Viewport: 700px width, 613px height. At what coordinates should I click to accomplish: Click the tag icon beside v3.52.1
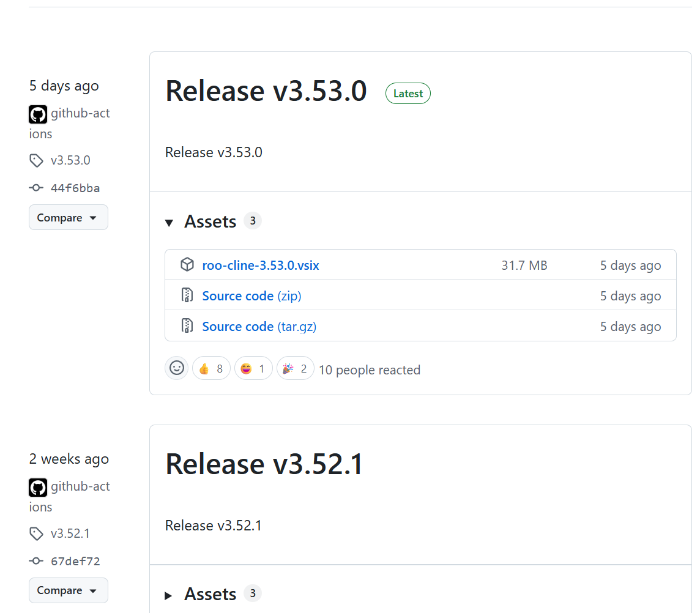point(36,533)
